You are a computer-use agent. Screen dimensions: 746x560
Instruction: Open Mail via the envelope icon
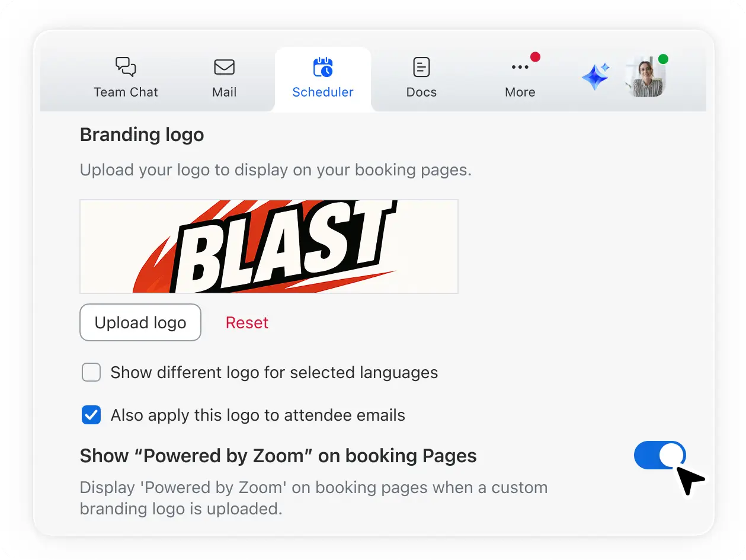point(224,67)
